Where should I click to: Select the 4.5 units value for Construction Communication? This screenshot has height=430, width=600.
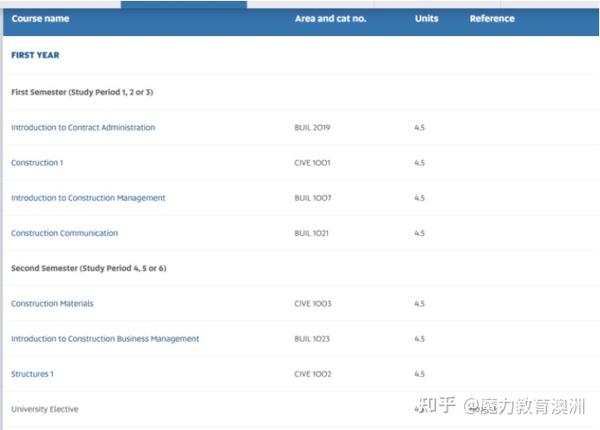point(419,233)
